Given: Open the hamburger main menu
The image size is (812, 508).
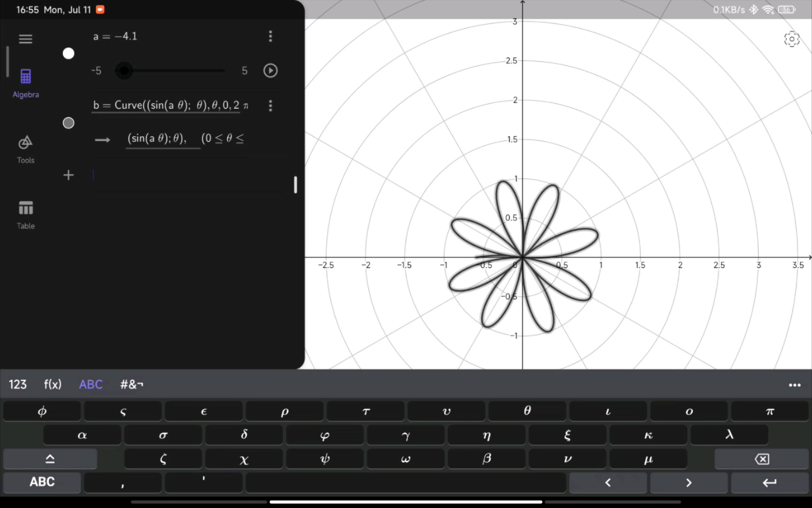Looking at the screenshot, I should pos(26,39).
